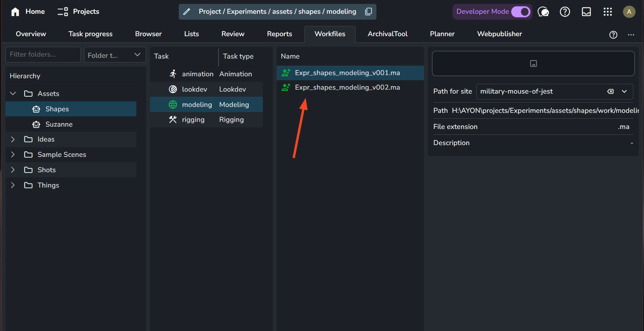Open the Webpublisher tab
The image size is (644, 331).
tap(499, 34)
